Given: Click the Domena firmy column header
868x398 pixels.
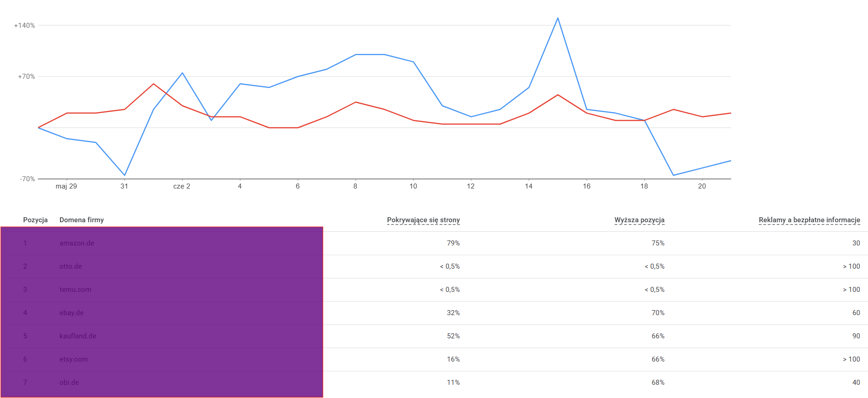Looking at the screenshot, I should [x=82, y=220].
